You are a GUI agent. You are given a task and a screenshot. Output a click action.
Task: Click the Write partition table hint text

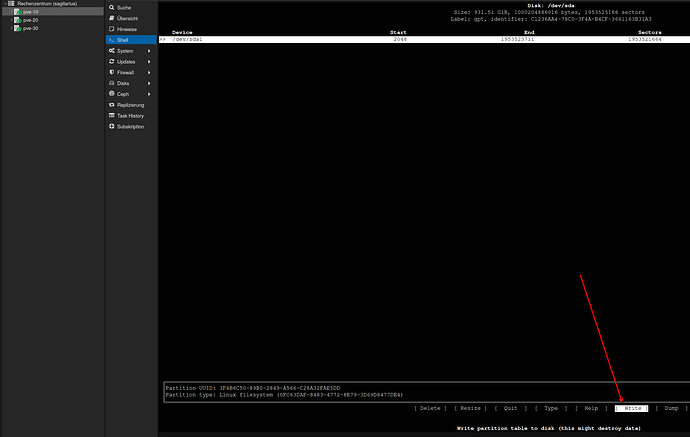point(549,428)
